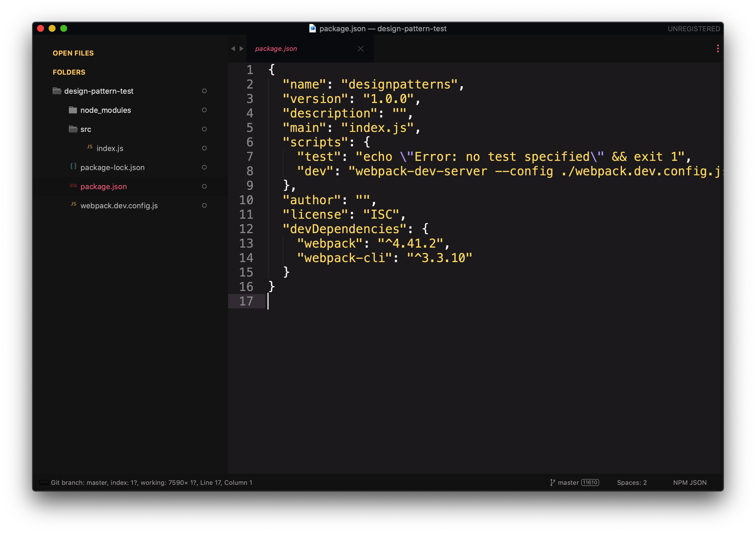
Task: Click the JS icon next to index.js
Action: coord(89,147)
